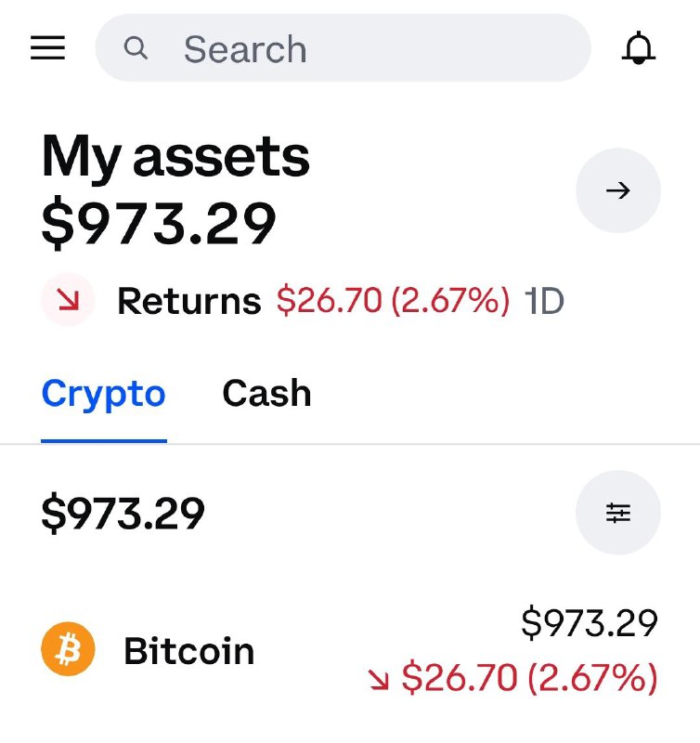Open the asset filter settings icon

point(618,513)
